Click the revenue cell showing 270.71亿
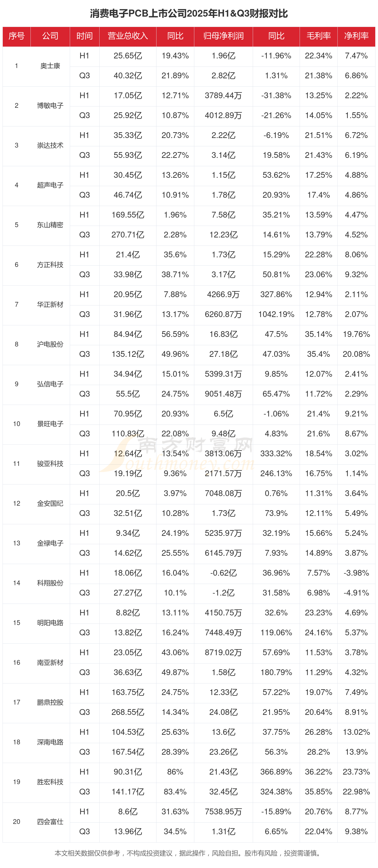The image size is (378, 868). [128, 235]
